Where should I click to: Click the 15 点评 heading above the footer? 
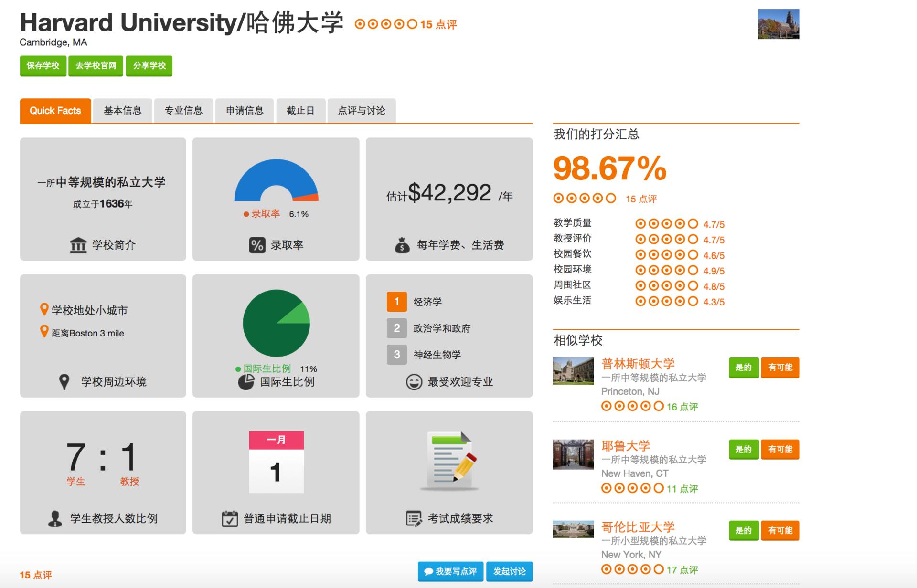tap(36, 575)
